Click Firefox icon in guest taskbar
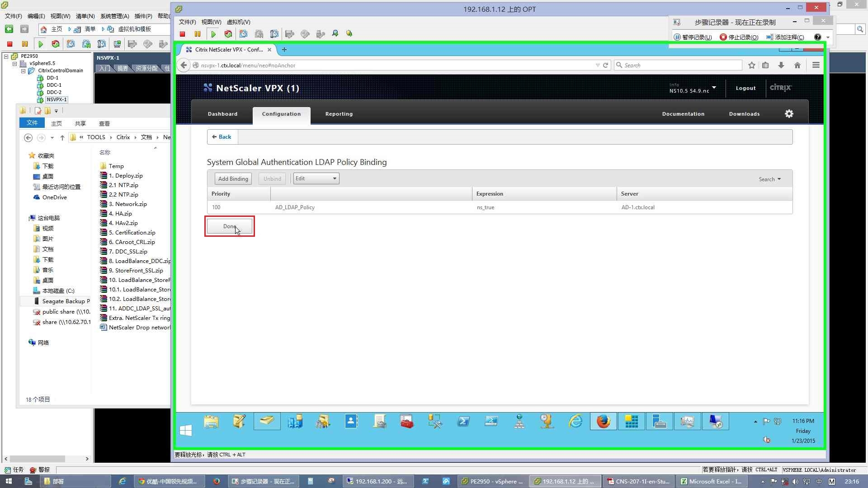The height and width of the screenshot is (488, 868). pos(604,421)
